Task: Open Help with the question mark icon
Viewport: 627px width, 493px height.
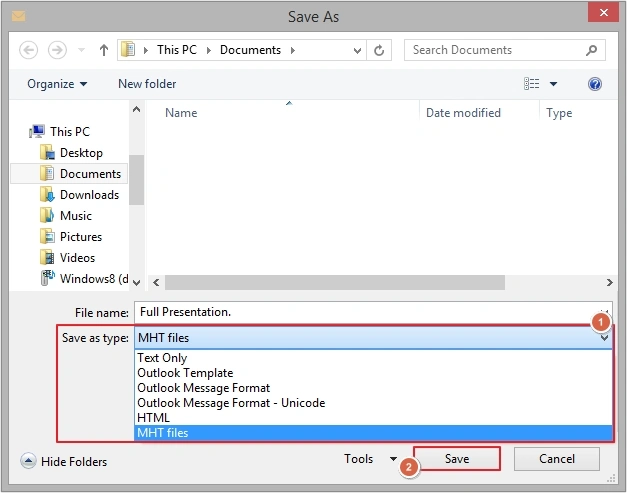Action: 595,84
